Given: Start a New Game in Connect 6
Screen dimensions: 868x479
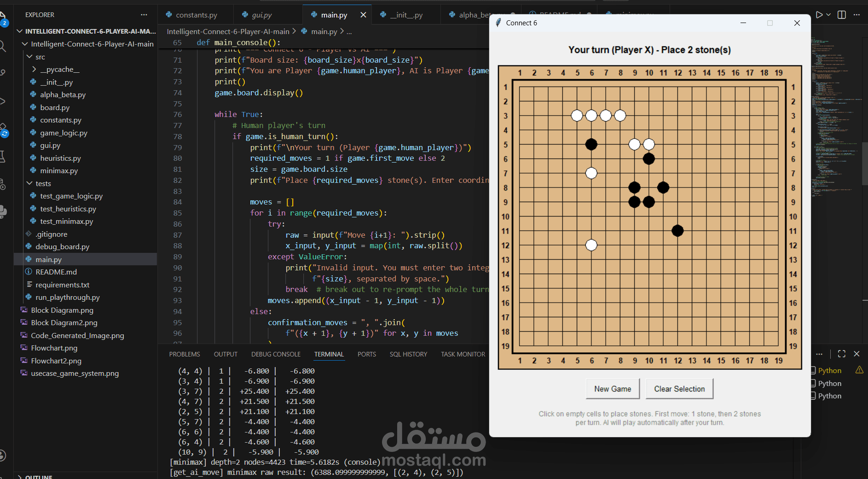Looking at the screenshot, I should coord(613,389).
